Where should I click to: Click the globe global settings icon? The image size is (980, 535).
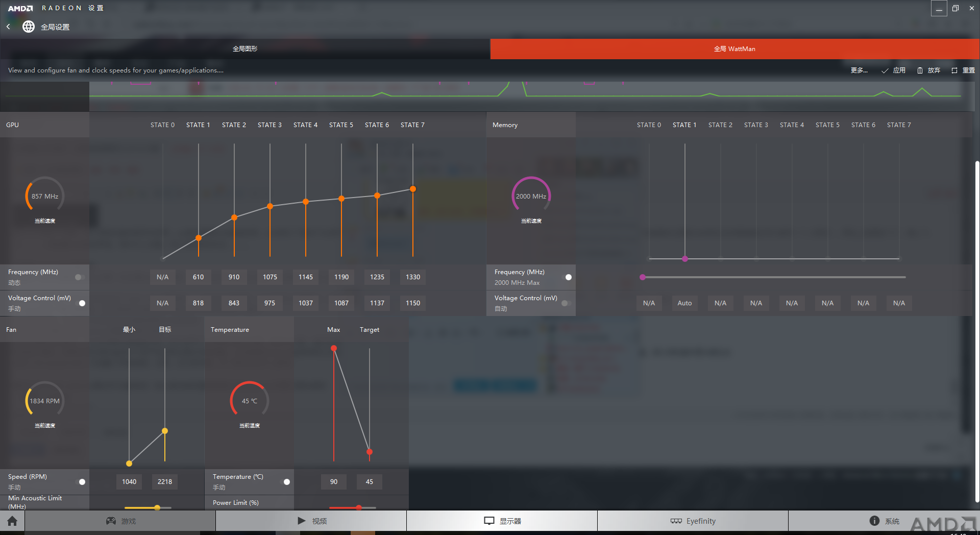coord(29,27)
